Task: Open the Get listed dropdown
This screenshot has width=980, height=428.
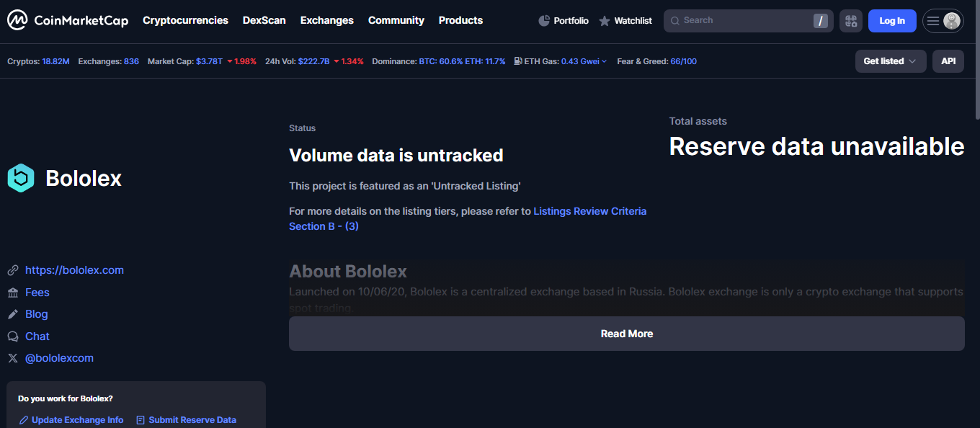Action: click(x=891, y=61)
